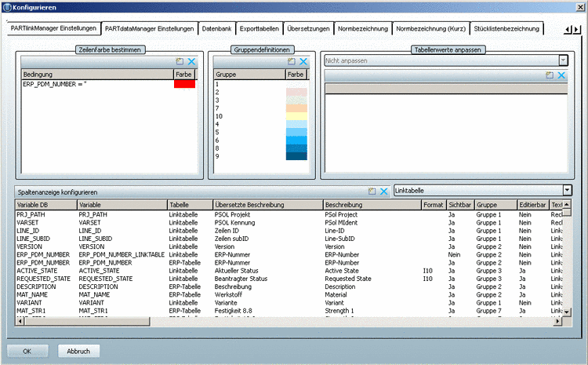Switch to PARTdataManager Einstellungen tab
The width and height of the screenshot is (588, 365).
coord(149,28)
